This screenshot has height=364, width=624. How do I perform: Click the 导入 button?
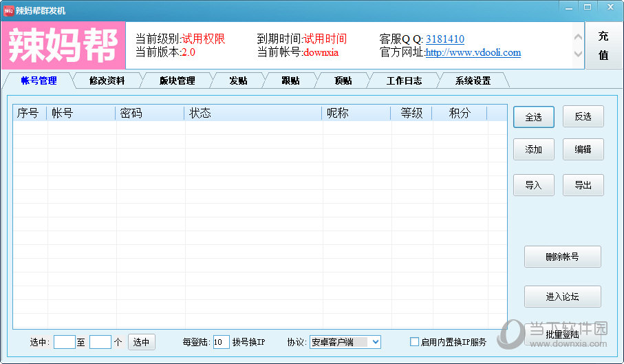533,185
